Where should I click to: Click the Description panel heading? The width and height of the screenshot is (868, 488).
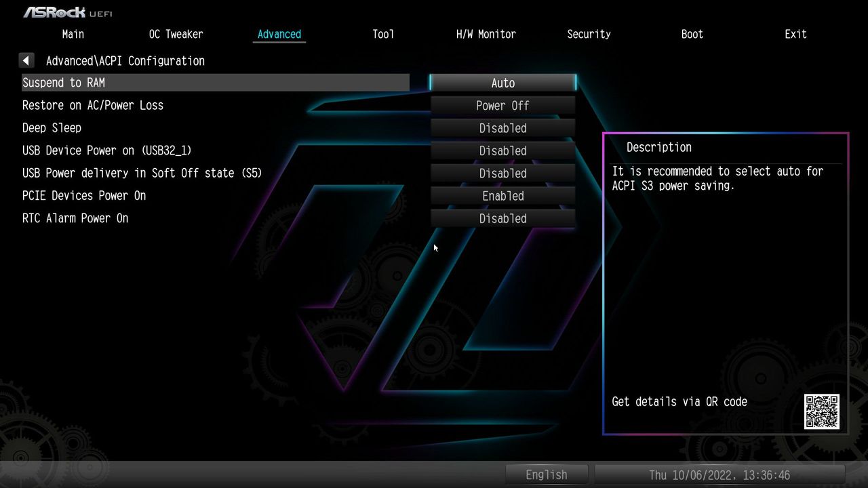[x=659, y=147]
